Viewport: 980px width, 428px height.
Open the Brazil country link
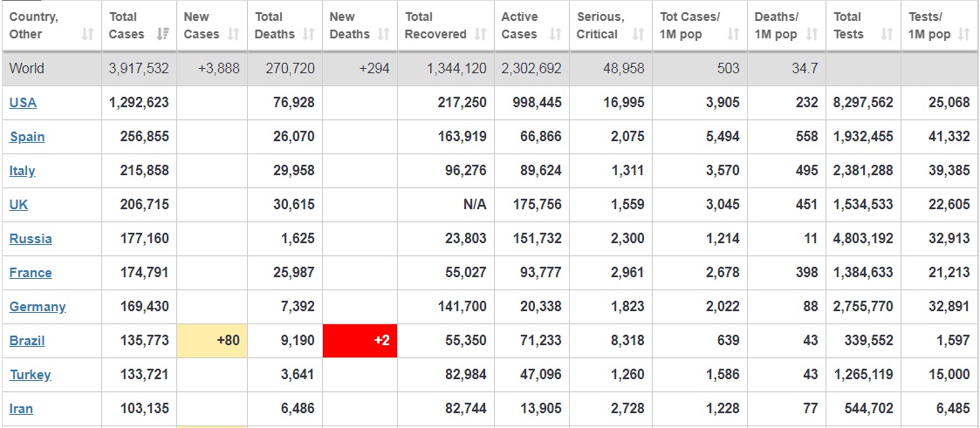[x=27, y=341]
